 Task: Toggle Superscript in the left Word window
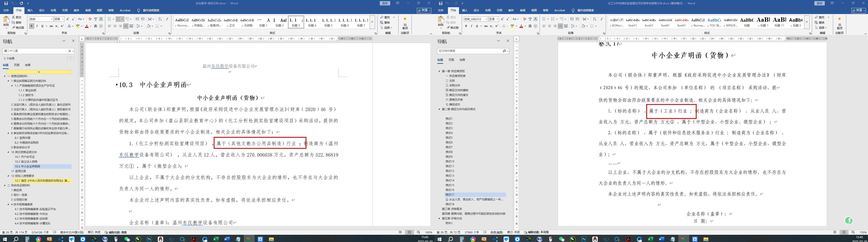[62, 26]
